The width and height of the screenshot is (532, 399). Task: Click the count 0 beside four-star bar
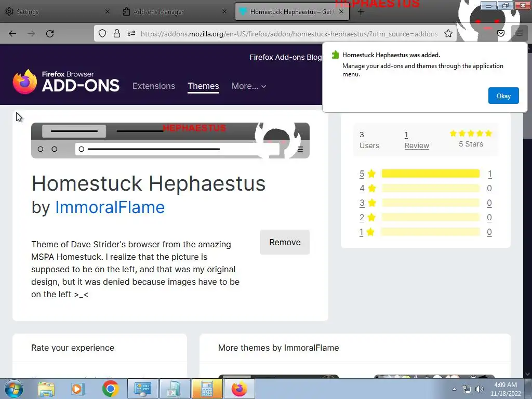pos(489,188)
